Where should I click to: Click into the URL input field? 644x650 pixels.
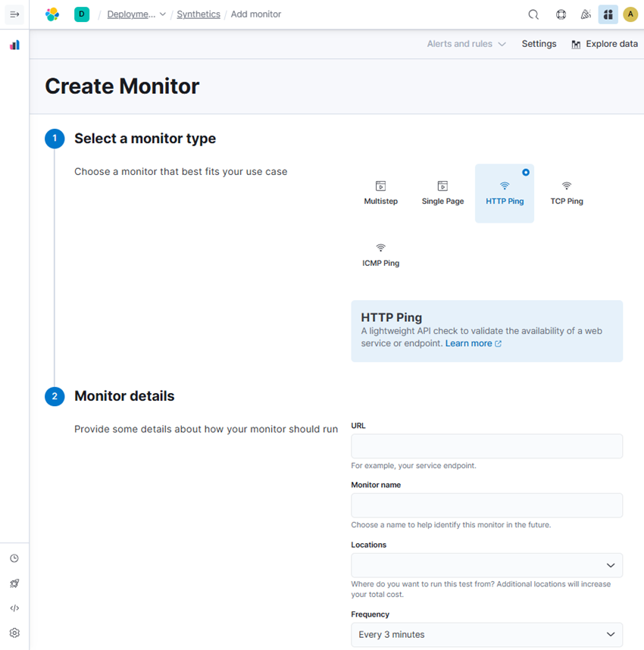point(486,446)
